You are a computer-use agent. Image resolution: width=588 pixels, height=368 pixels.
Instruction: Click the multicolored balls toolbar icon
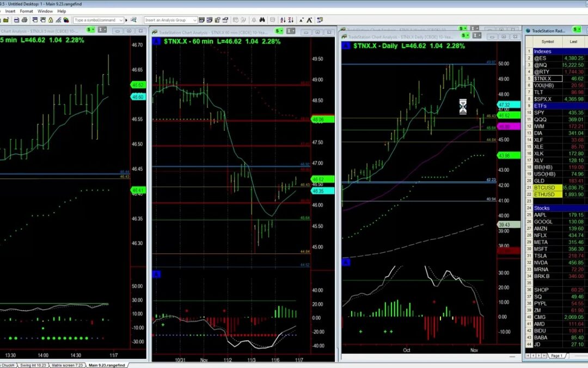pos(66,20)
